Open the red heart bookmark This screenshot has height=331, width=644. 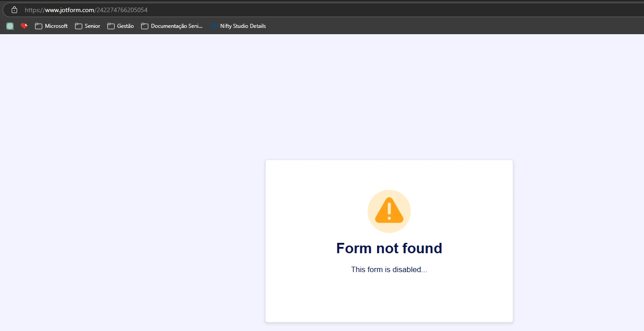pyautogui.click(x=24, y=26)
